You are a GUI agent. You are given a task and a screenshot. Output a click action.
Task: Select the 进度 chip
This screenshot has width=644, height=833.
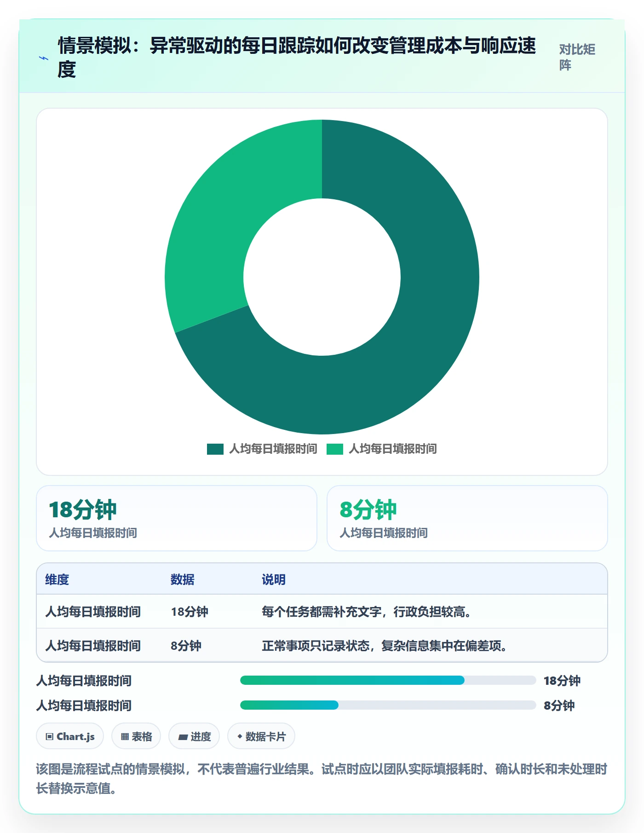[x=194, y=736]
